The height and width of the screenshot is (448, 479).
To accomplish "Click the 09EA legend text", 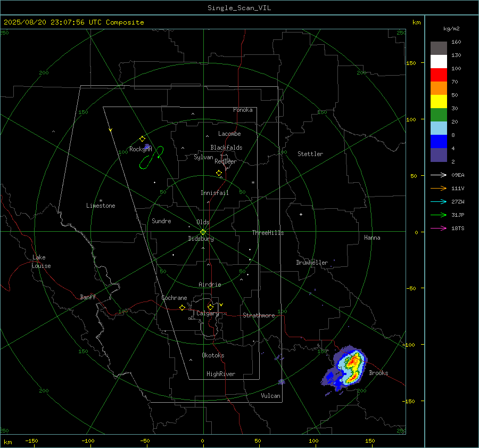I will [458, 175].
